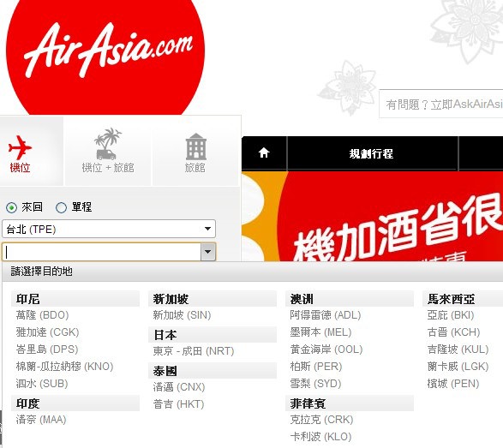The width and height of the screenshot is (503, 448).
Task: Select 雪梨 (SYD) under Australia
Action: pos(315,384)
